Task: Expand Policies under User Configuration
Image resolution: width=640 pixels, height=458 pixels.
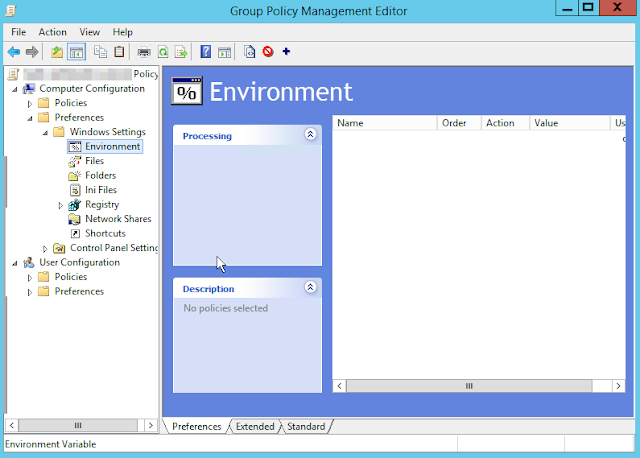Action: click(30, 278)
